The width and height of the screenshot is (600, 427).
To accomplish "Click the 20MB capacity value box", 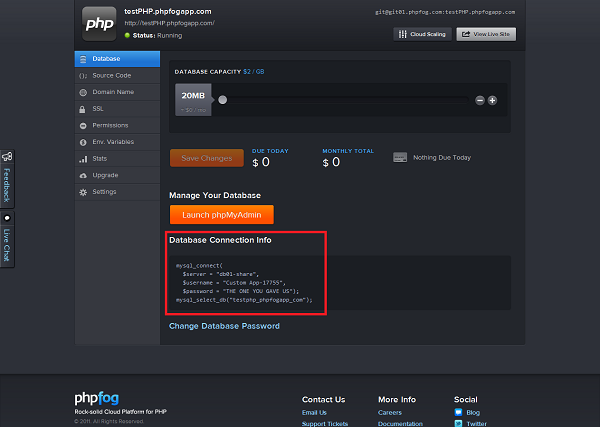I will pos(193,100).
